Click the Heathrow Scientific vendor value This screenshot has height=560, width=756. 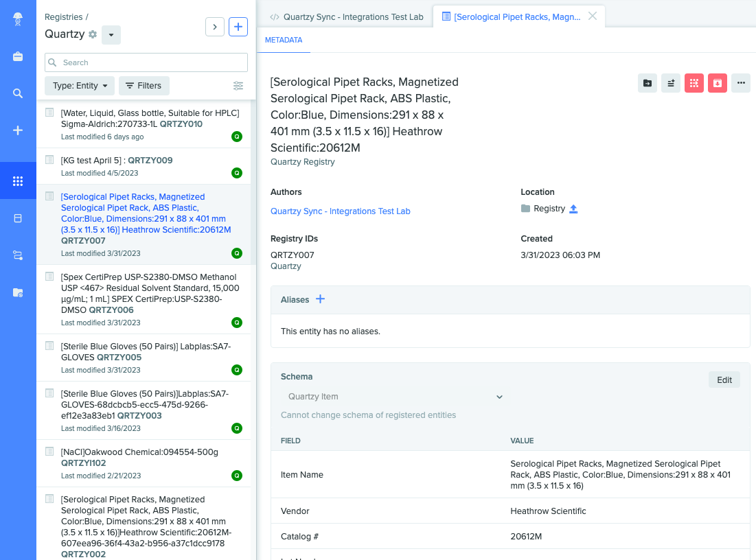point(548,511)
